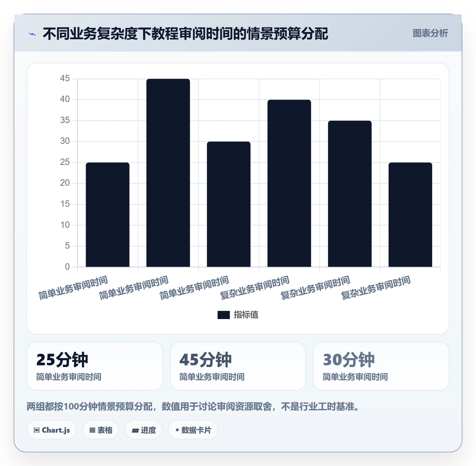Open the 25分钟 data card
Screen dimensions: 476x466
(95, 366)
